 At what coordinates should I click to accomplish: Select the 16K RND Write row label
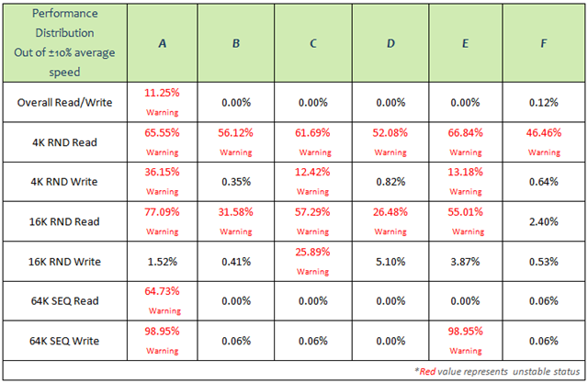point(65,261)
